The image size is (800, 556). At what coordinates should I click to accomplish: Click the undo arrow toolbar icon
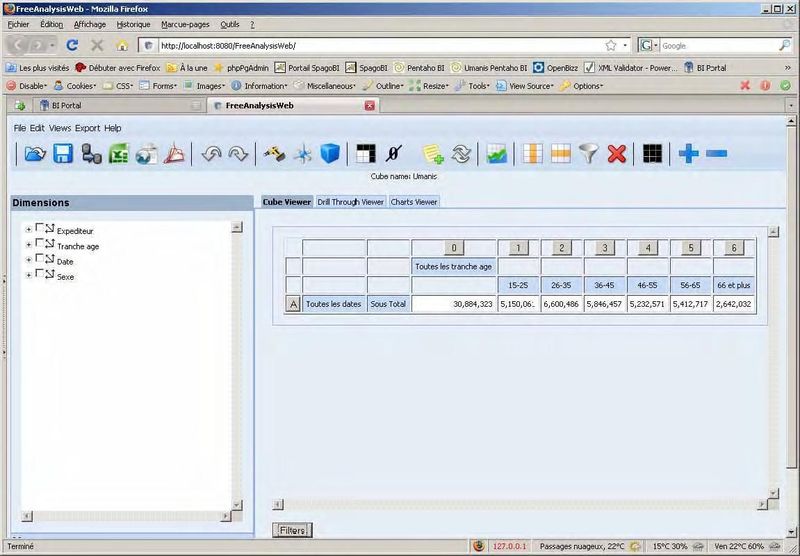point(211,153)
